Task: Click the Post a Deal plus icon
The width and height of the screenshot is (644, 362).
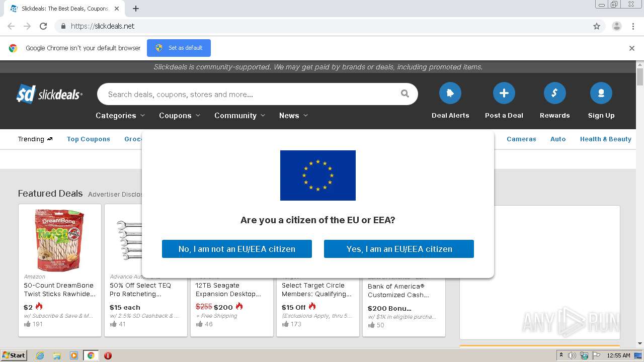Action: click(x=504, y=93)
